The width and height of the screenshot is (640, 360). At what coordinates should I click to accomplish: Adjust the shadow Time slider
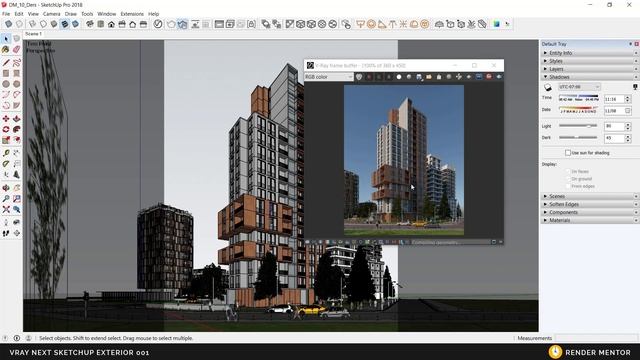pos(578,98)
